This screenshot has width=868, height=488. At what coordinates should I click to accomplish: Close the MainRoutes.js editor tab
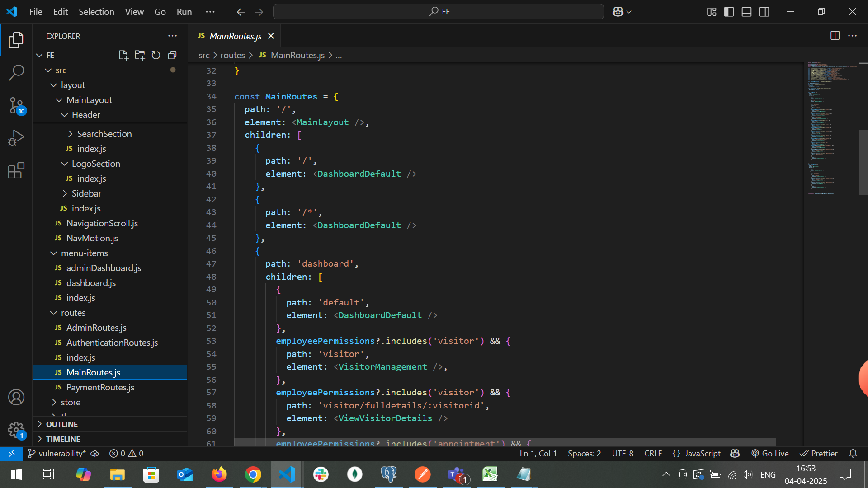point(271,36)
